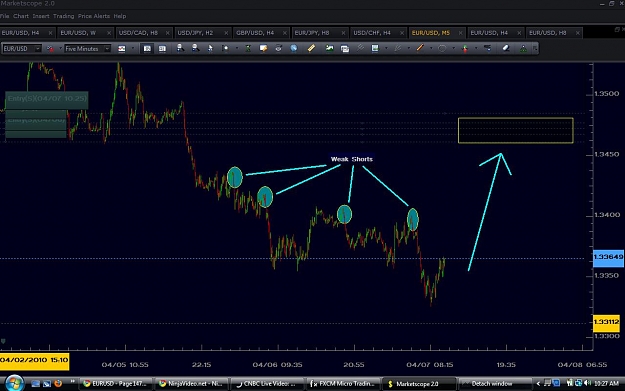Open the File menu
625x391 pixels.
pos(4,16)
